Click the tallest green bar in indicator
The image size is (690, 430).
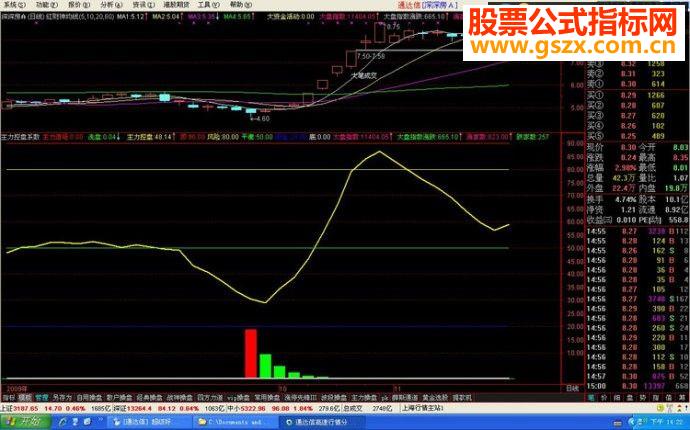[x=265, y=366]
